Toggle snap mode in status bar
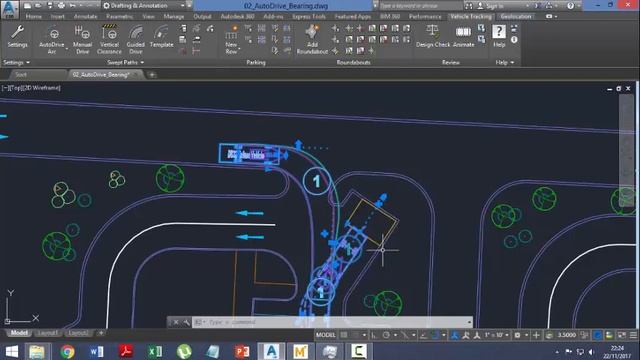Image resolution: width=640 pixels, height=360 pixels. point(356,335)
